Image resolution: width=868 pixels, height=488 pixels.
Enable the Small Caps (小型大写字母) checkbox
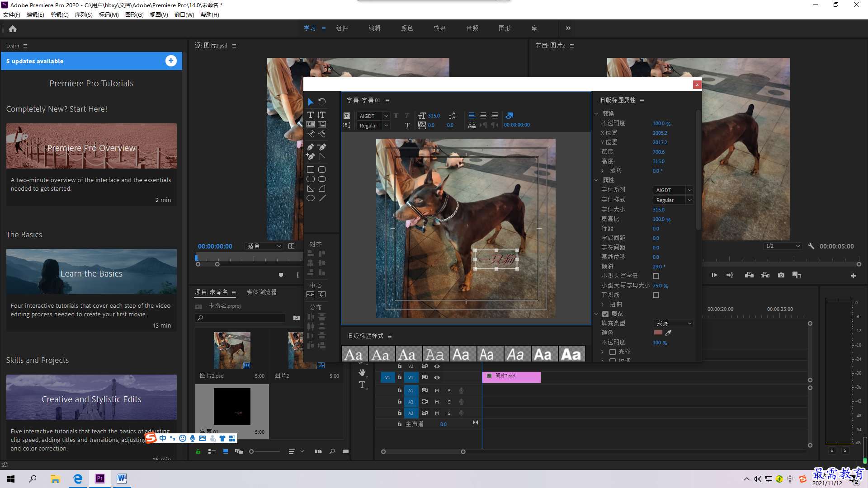[x=656, y=276]
